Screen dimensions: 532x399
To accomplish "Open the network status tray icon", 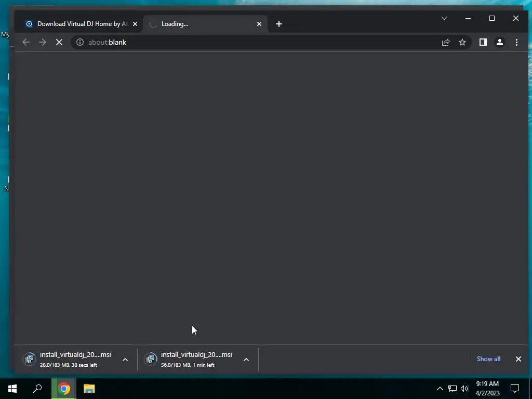I will 453,389.
